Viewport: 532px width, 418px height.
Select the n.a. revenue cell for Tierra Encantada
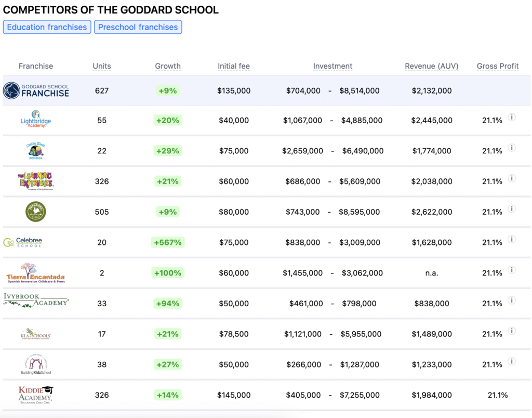[432, 273]
